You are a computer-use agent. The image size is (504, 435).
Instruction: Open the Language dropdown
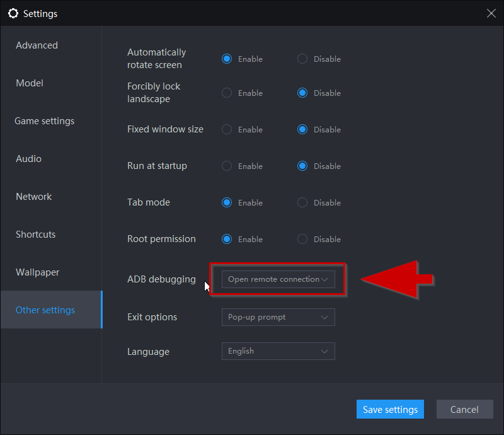[278, 351]
